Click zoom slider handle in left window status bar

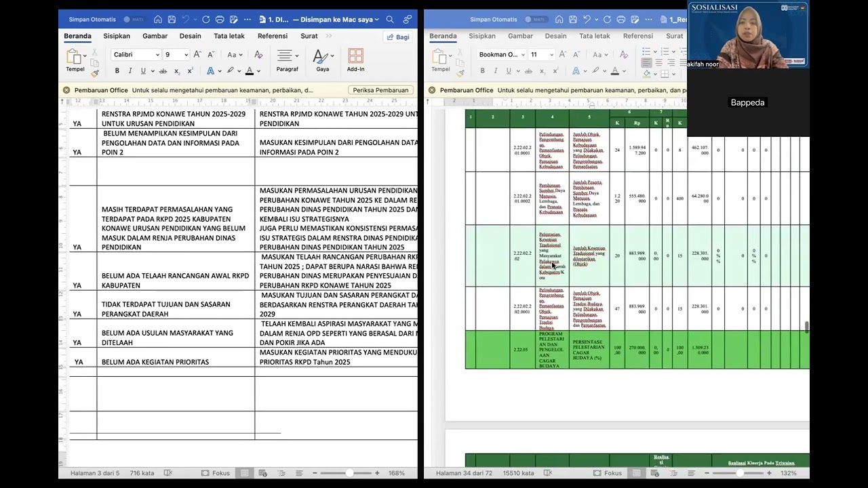pos(349,473)
